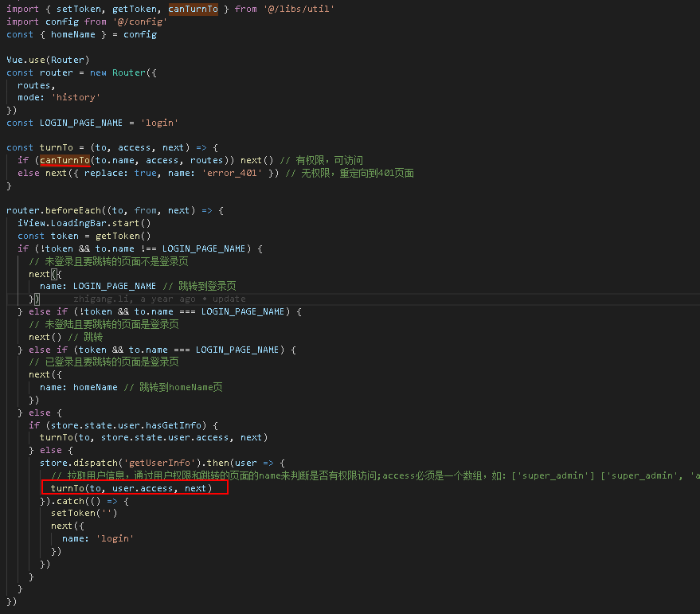Click the git blame note 'zhigang.li, a year ago'
This screenshot has height=614, width=700.
135,299
